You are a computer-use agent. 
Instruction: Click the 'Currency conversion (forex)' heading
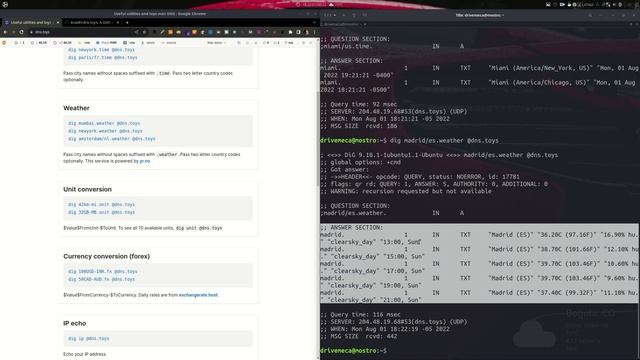click(107, 256)
